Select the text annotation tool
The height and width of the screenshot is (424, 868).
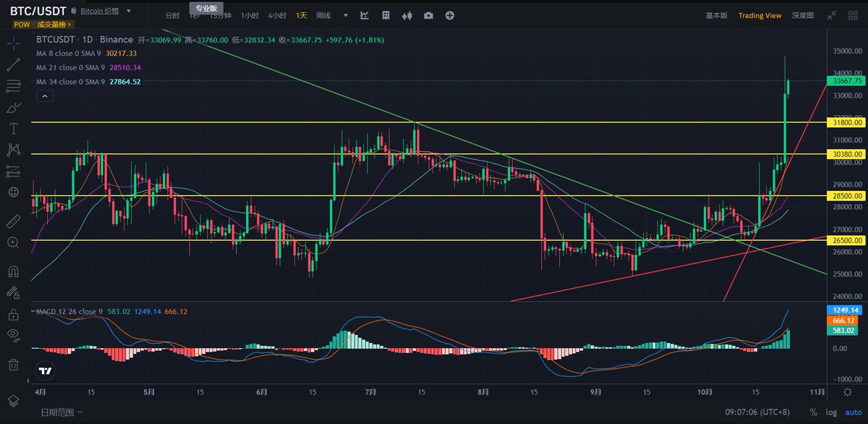(x=13, y=128)
